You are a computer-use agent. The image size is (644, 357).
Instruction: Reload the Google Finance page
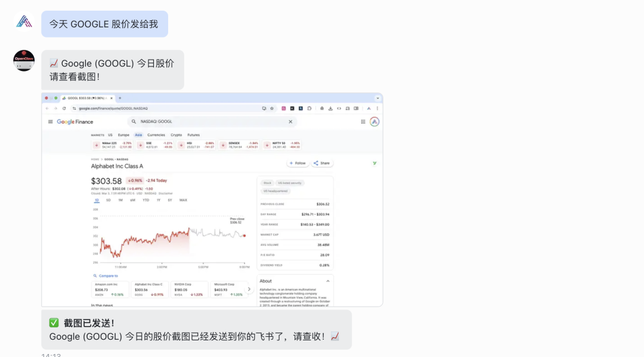click(64, 108)
